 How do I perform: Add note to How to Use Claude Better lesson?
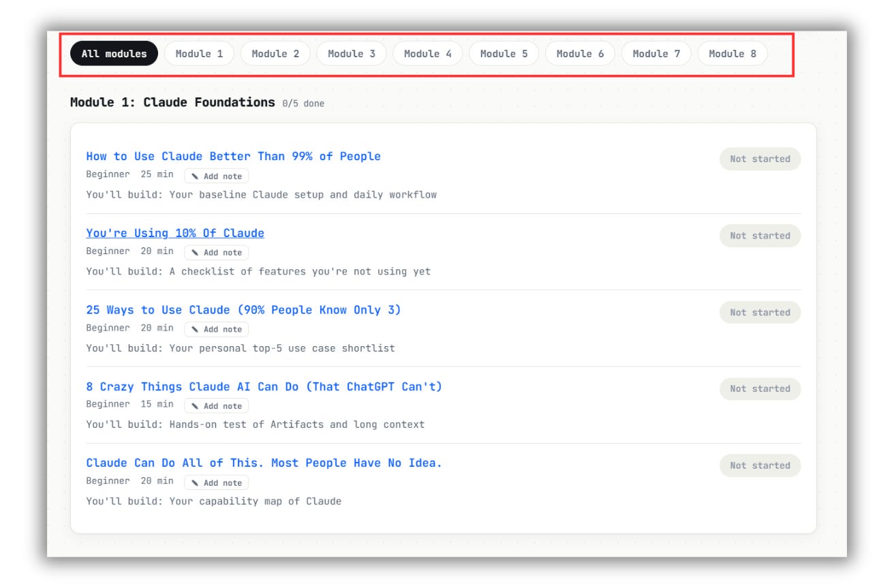coord(217,176)
